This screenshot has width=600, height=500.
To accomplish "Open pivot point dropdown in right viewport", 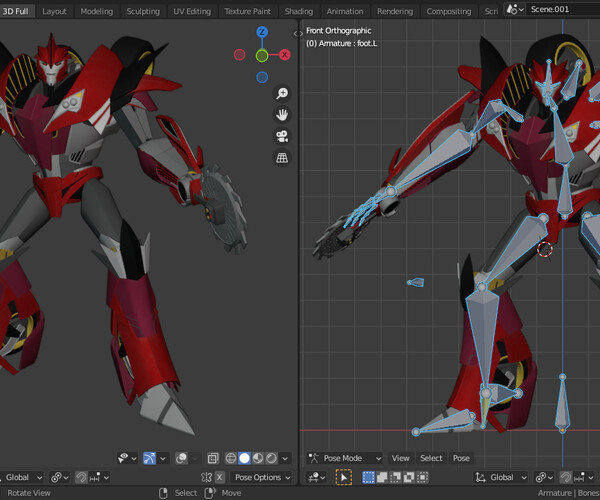I will coord(545,477).
